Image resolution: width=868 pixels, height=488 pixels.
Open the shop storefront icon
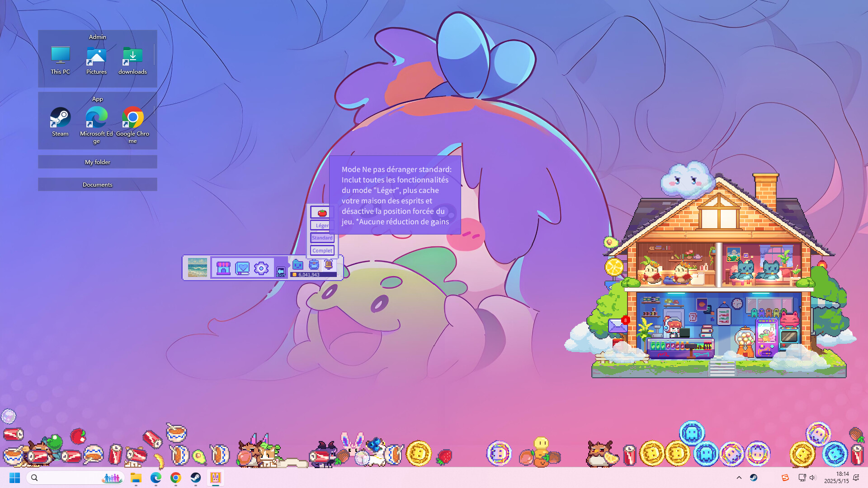(x=223, y=268)
